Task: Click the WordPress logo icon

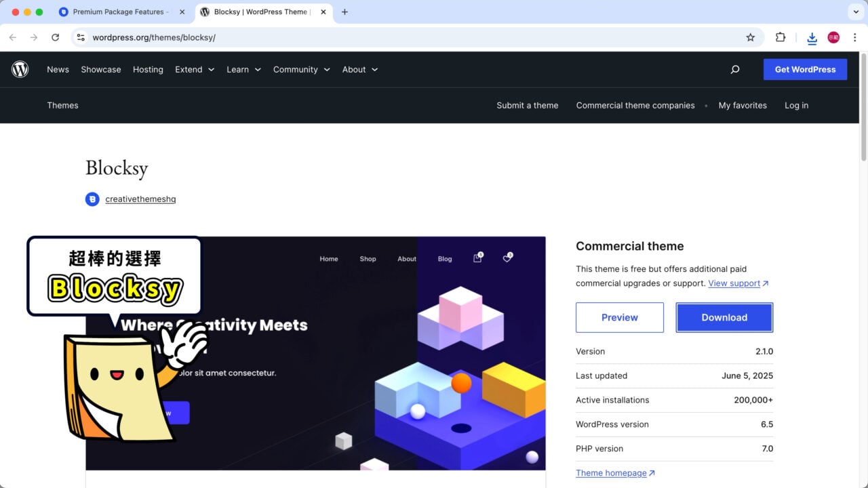Action: 20,69
